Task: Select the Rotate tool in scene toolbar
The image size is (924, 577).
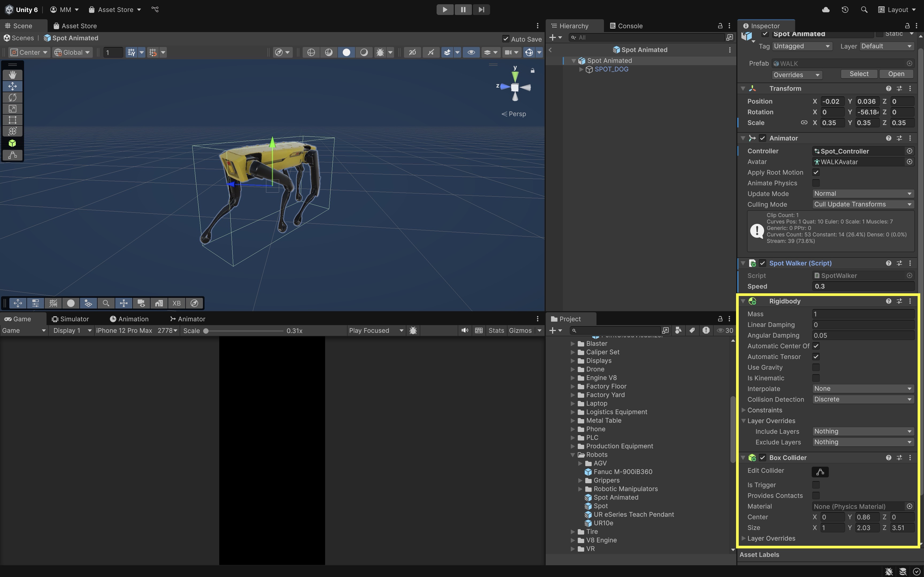Action: 12,97
